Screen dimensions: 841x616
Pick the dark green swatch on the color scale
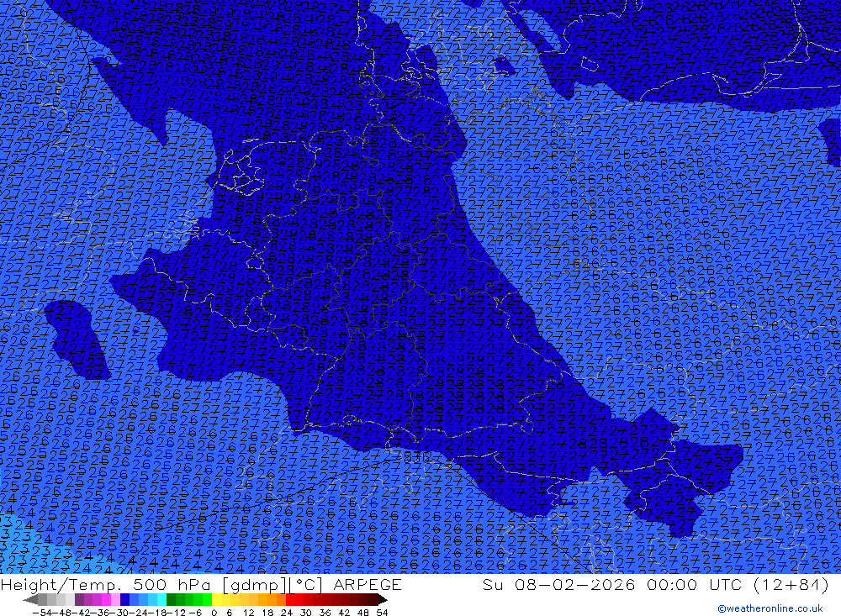pyautogui.click(x=172, y=599)
